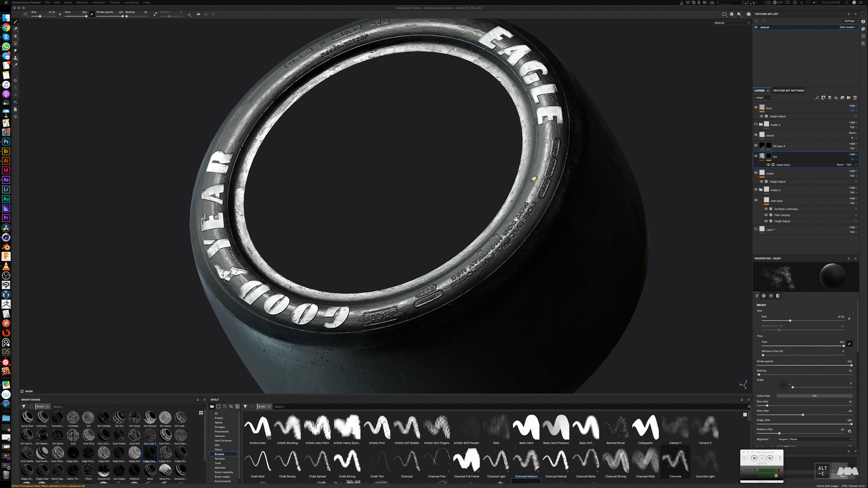Open Shader Settings icon on right dock

(864, 29)
